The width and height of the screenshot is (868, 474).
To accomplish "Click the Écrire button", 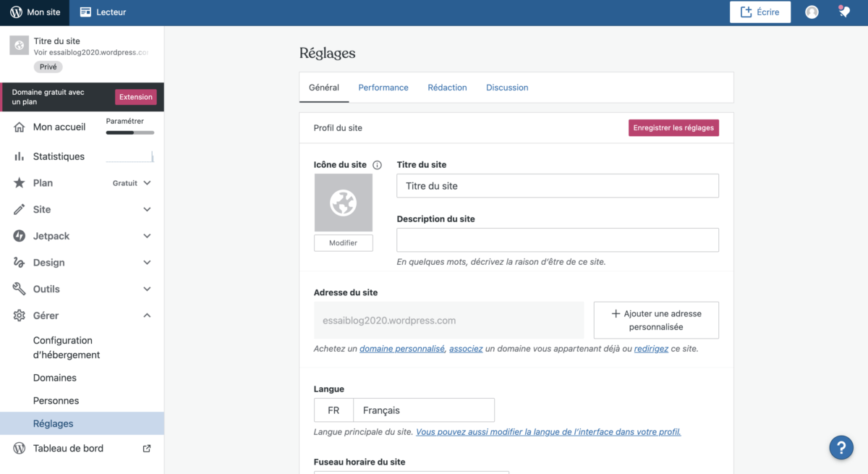I will click(759, 12).
